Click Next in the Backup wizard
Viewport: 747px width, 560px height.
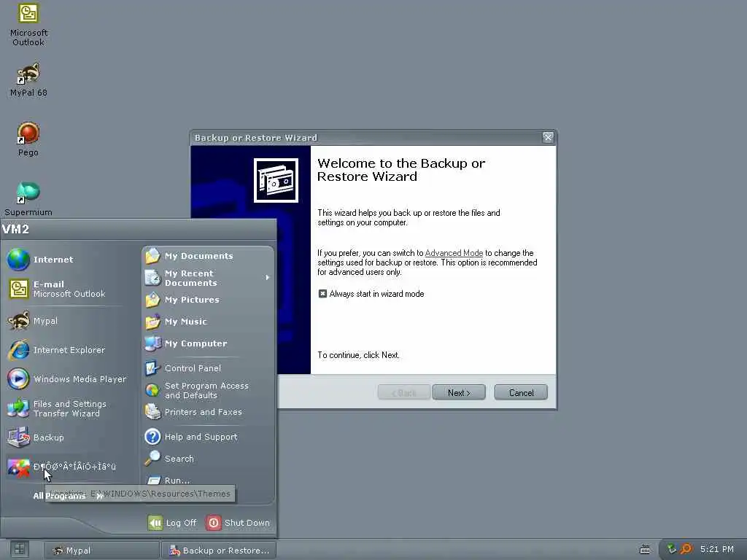tap(459, 392)
